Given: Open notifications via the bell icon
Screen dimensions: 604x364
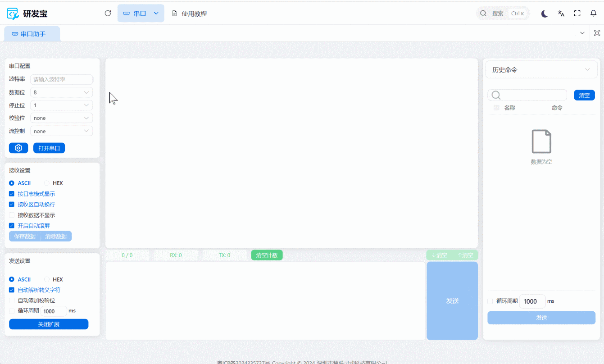Looking at the screenshot, I should [593, 13].
